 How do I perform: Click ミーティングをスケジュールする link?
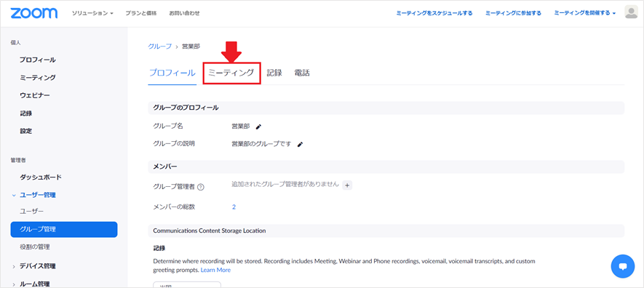434,13
